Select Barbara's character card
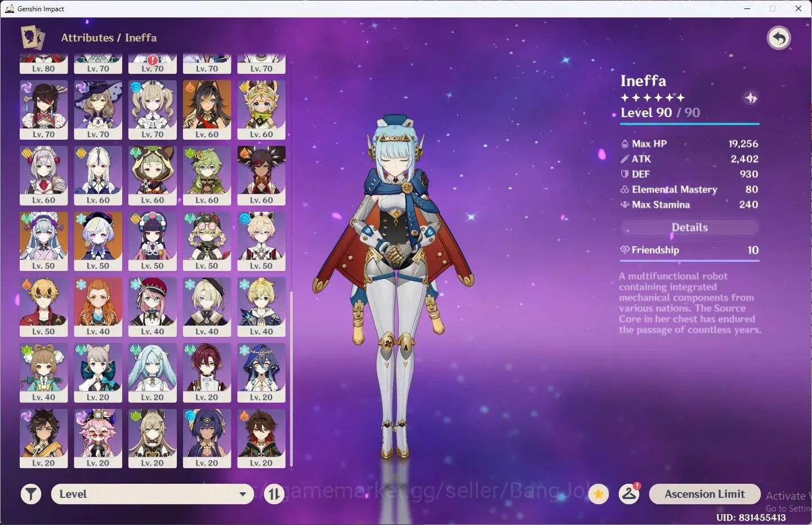This screenshot has width=812, height=525. coord(153,110)
